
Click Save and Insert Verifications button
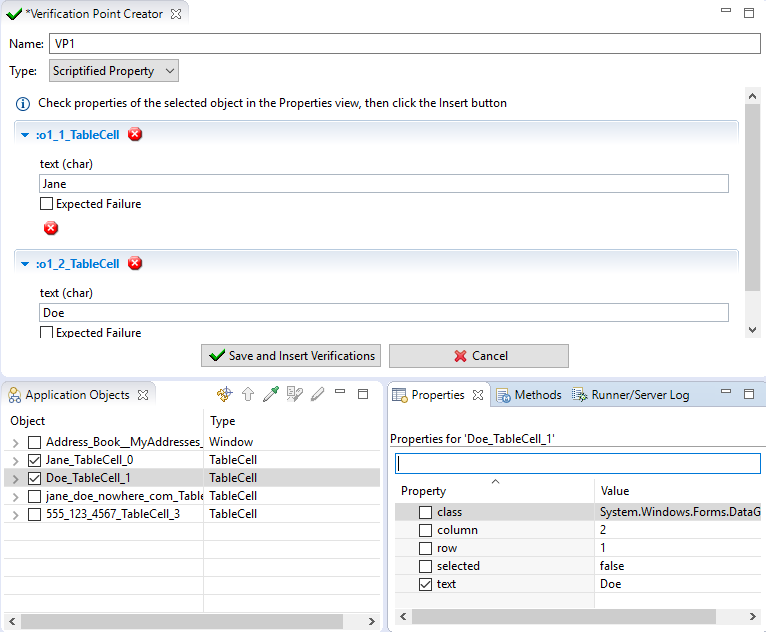(291, 356)
